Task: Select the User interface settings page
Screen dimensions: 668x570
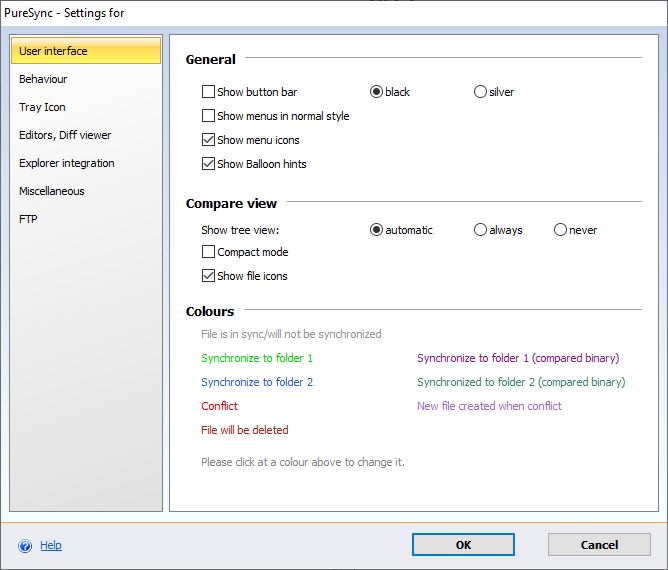Action: [x=86, y=51]
